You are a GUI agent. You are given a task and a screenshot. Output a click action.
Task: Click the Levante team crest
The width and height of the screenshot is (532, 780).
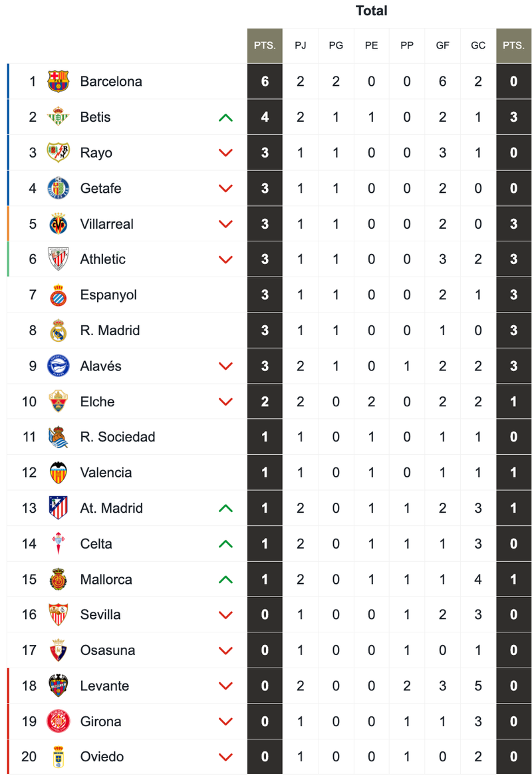click(59, 686)
